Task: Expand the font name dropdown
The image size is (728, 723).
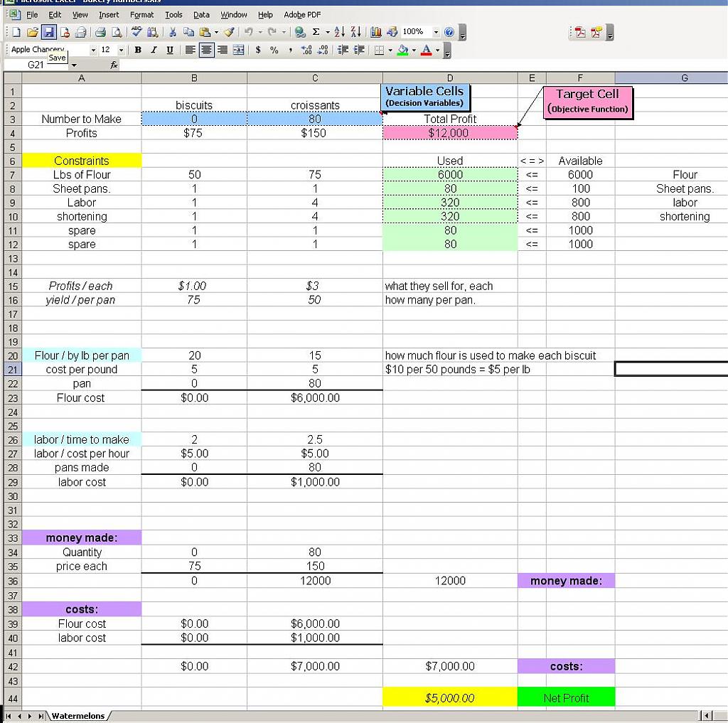Action: pyautogui.click(x=94, y=50)
